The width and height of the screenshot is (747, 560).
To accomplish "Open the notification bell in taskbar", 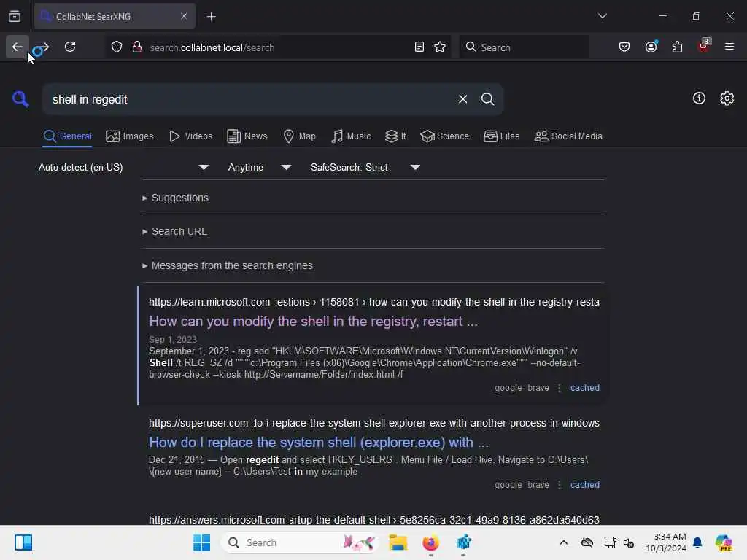I will pos(697,542).
